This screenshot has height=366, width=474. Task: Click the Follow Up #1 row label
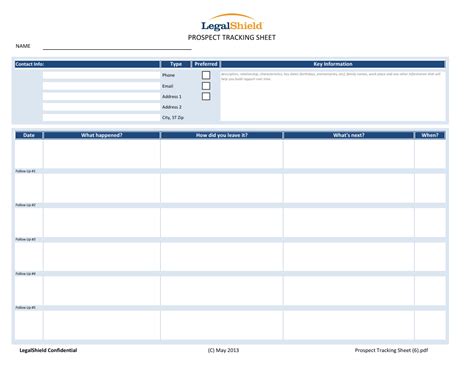[25, 171]
